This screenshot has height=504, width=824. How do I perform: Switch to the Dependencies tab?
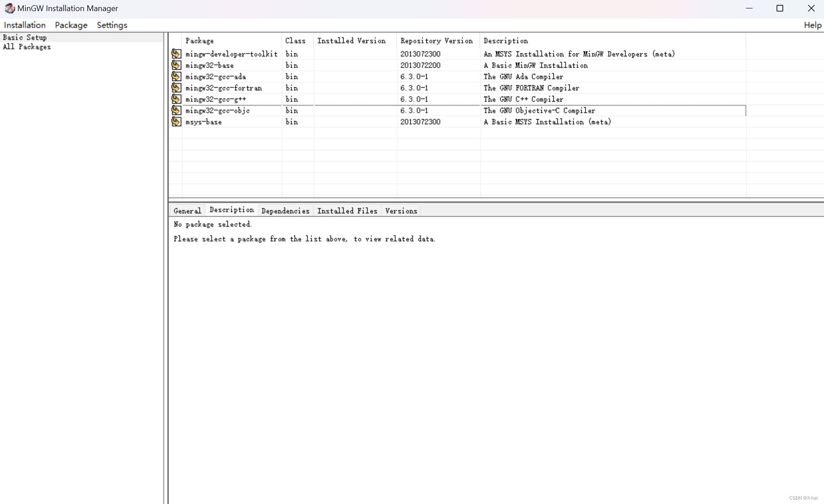[286, 211]
